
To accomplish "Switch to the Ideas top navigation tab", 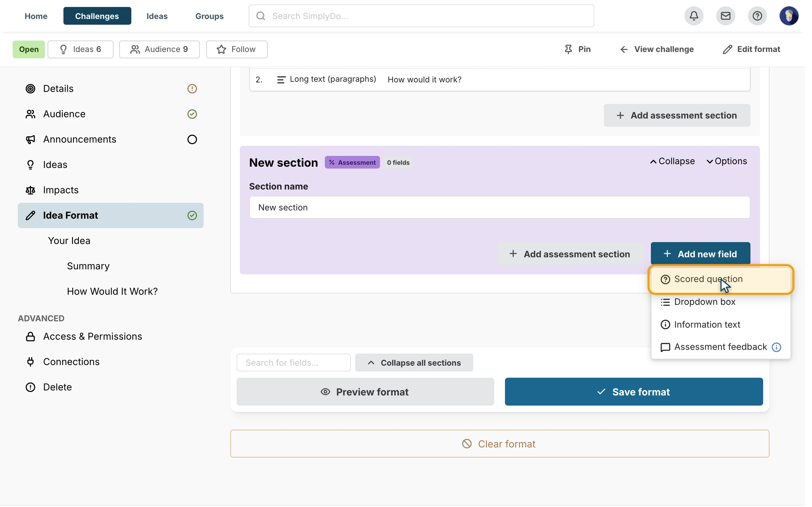I will pyautogui.click(x=157, y=16).
